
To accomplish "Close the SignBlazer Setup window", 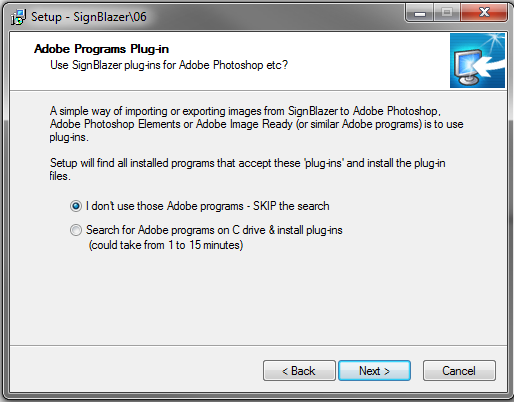I will (x=484, y=13).
